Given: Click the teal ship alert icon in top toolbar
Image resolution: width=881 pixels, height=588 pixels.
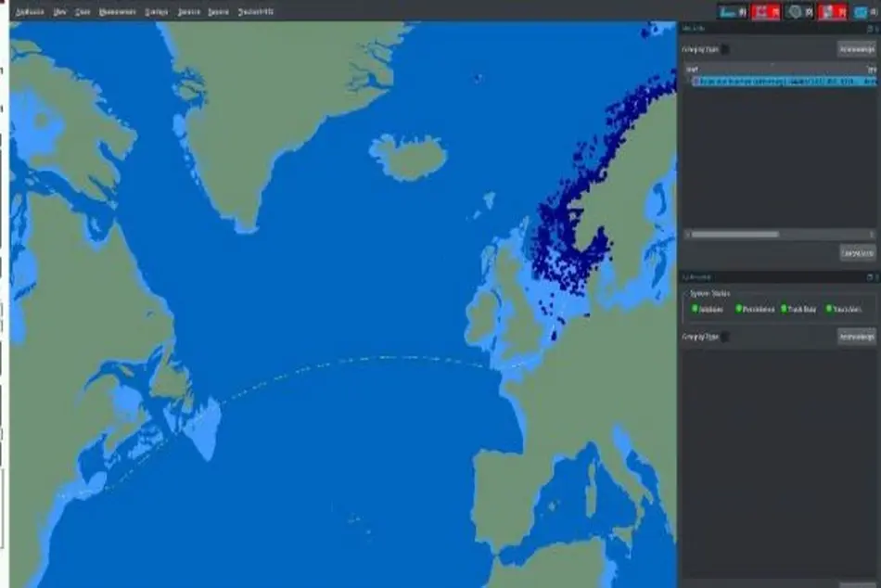Looking at the screenshot, I should click(728, 11).
